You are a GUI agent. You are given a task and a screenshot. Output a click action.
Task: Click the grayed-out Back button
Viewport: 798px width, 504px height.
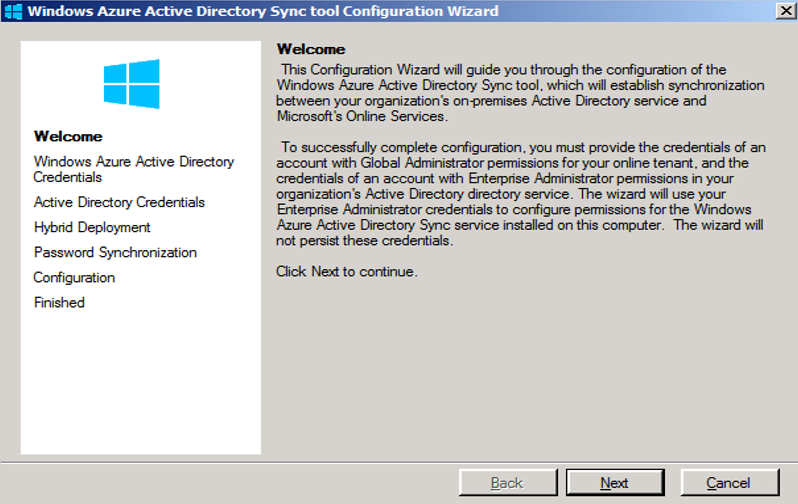coord(507,483)
